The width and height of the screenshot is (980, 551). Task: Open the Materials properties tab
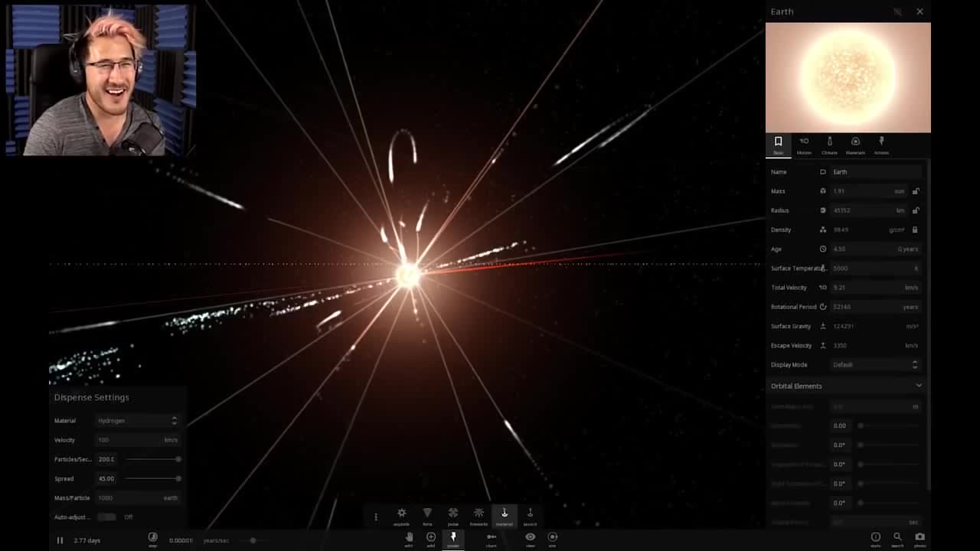click(855, 145)
